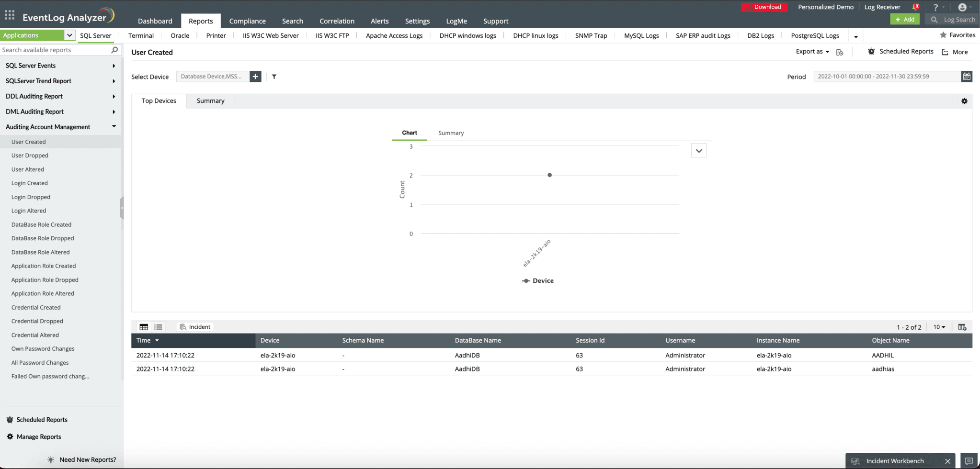Click the Period date range field
The height and width of the screenshot is (469, 980).
coord(887,77)
